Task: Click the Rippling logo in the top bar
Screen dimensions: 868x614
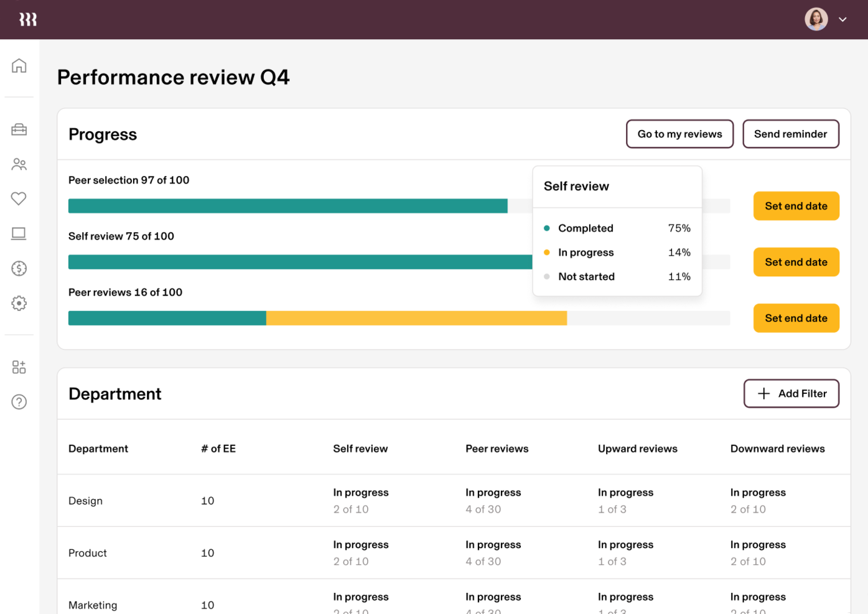Action: (27, 19)
